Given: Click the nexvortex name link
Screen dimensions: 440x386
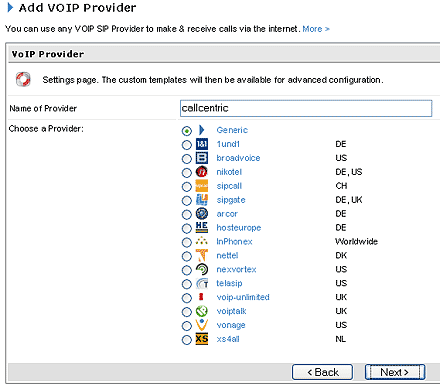Looking at the screenshot, I should [x=236, y=270].
